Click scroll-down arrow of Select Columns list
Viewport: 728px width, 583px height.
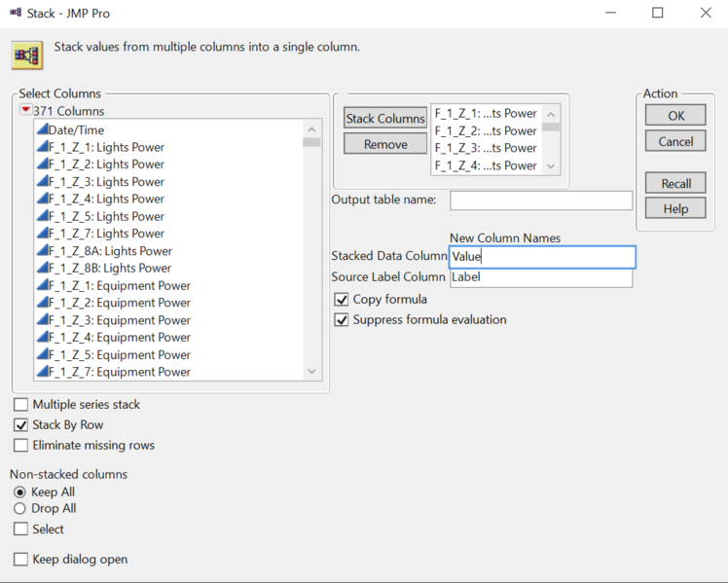point(312,372)
